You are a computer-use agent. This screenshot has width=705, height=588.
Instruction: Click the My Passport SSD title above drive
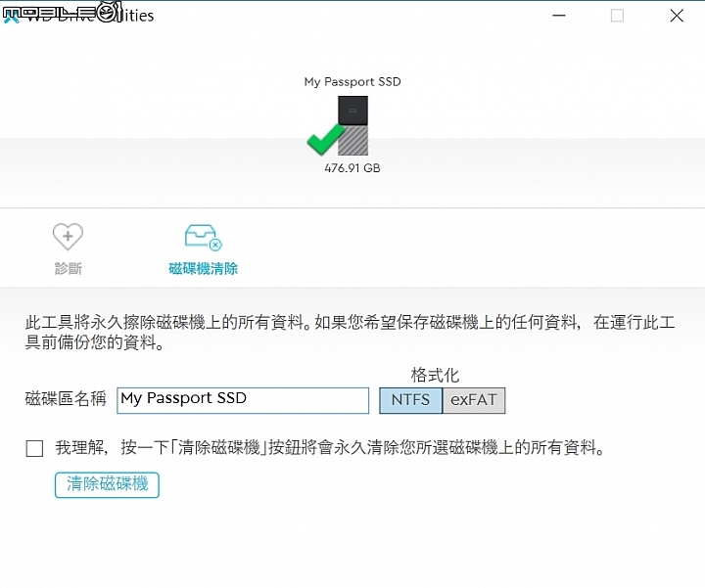(x=352, y=82)
